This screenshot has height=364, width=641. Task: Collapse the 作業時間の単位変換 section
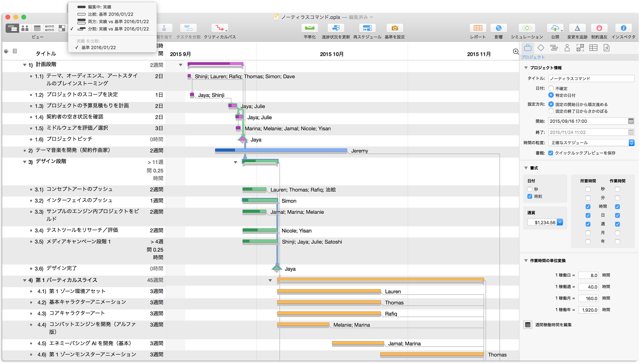(526, 261)
